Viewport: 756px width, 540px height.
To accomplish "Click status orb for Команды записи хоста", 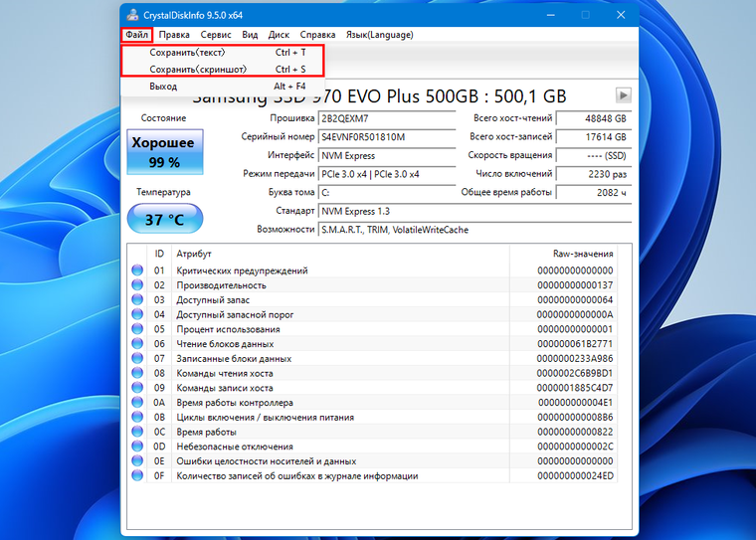I will [137, 388].
